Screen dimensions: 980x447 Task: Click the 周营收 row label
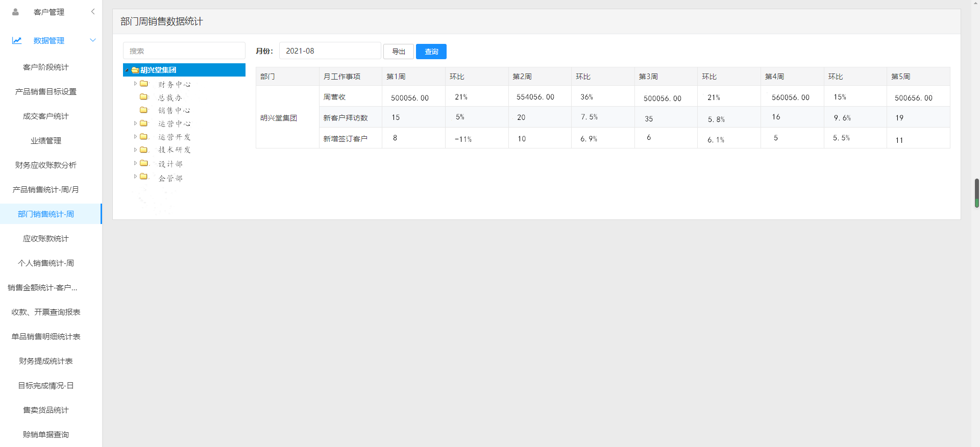click(x=334, y=97)
